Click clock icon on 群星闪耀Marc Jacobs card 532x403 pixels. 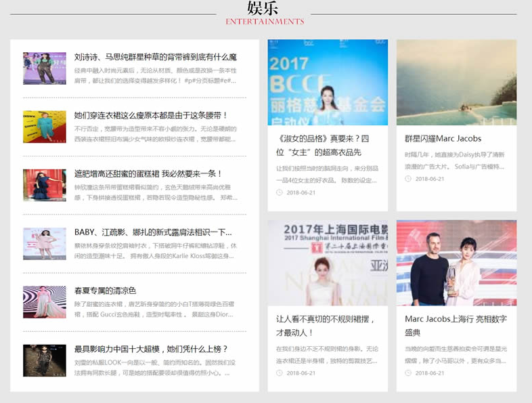coord(408,179)
